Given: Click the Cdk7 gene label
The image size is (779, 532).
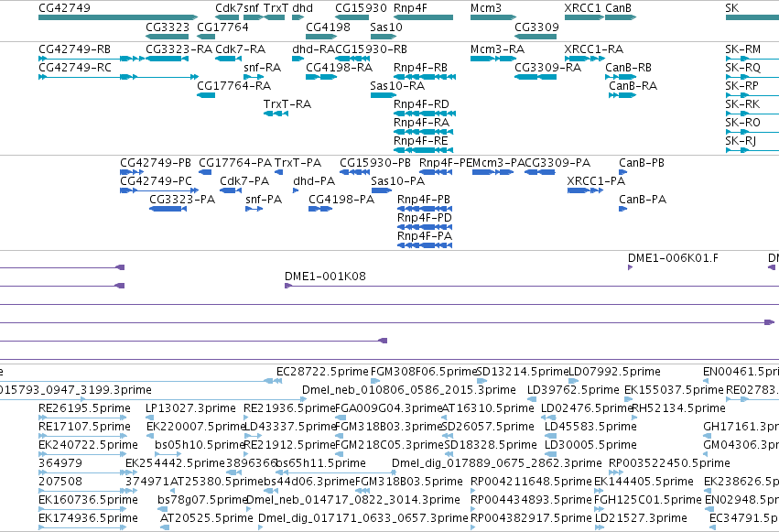Looking at the screenshot, I should (x=229, y=8).
